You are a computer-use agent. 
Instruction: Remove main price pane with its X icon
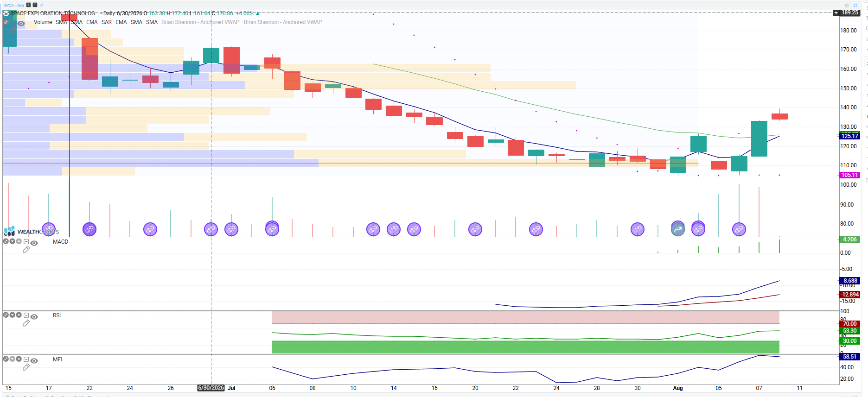click(6, 14)
